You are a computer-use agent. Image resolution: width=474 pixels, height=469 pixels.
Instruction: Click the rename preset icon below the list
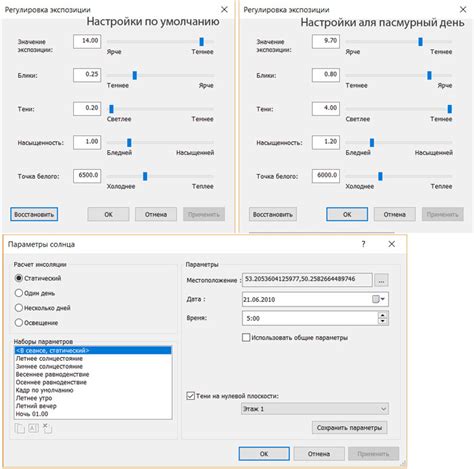(34, 428)
